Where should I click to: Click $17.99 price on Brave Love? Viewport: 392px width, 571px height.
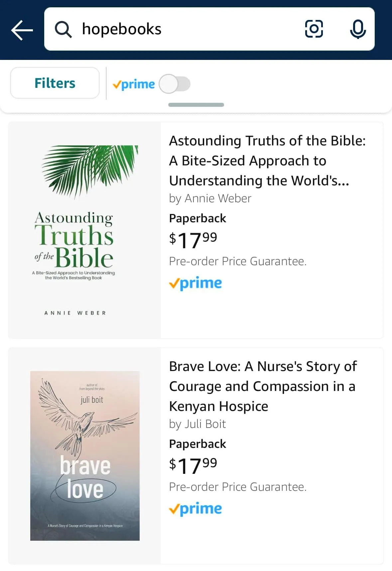click(x=193, y=465)
